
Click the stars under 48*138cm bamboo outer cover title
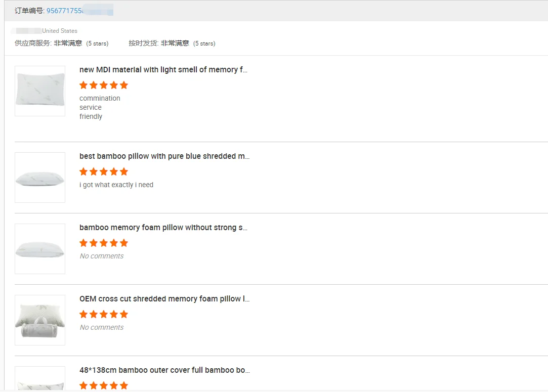click(x=104, y=385)
